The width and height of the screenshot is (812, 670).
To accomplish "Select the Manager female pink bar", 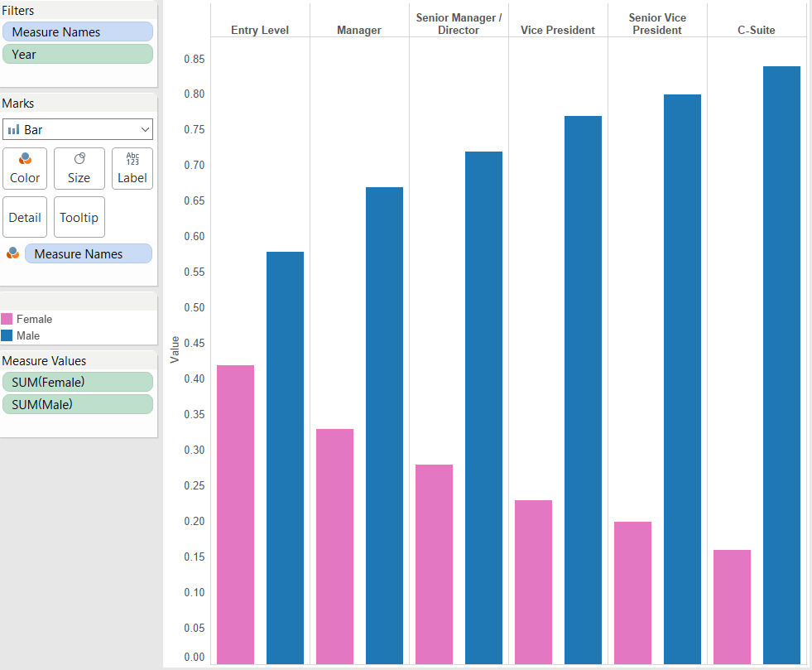I will [x=335, y=547].
